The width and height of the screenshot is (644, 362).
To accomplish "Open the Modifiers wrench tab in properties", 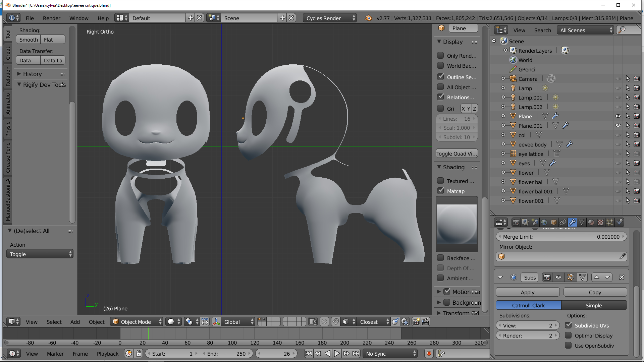I will tap(572, 222).
